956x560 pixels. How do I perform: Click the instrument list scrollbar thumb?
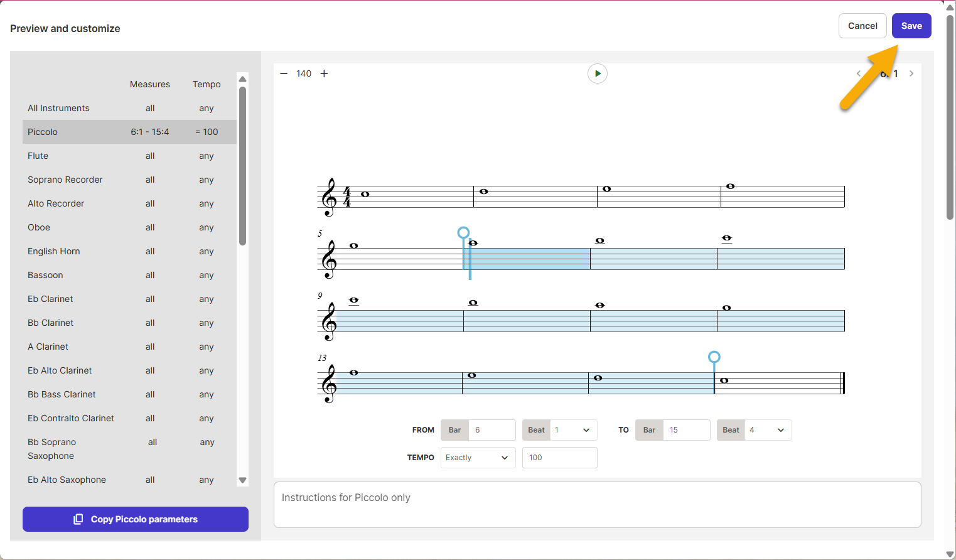[x=242, y=166]
